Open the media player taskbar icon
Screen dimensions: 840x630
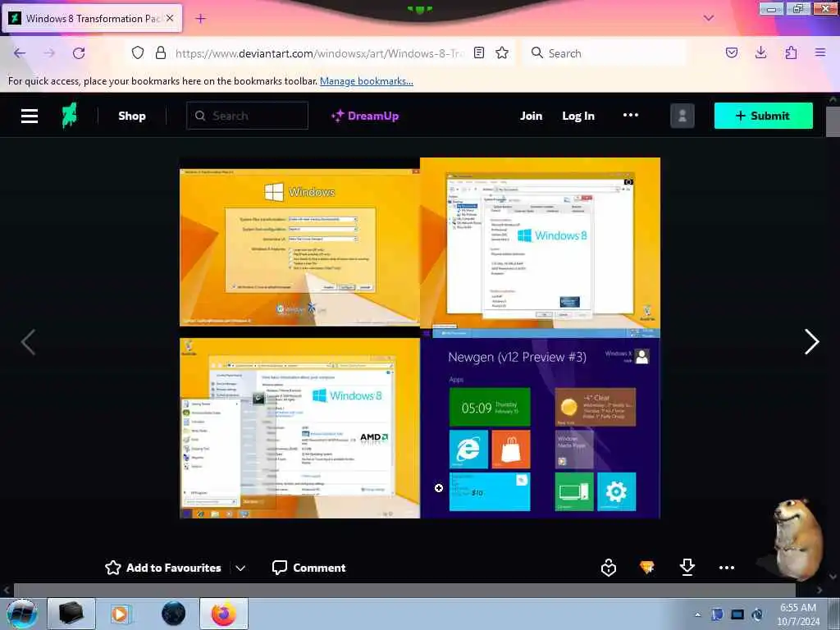coord(121,614)
